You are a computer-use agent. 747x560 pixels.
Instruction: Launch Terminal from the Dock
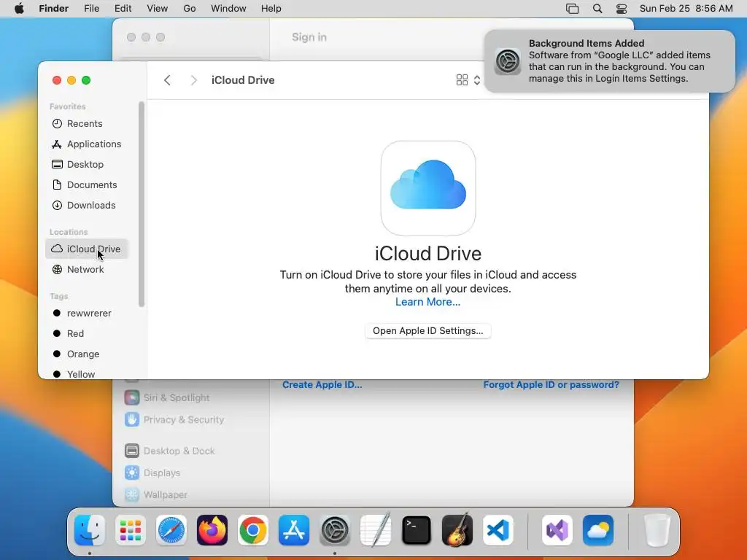click(417, 530)
